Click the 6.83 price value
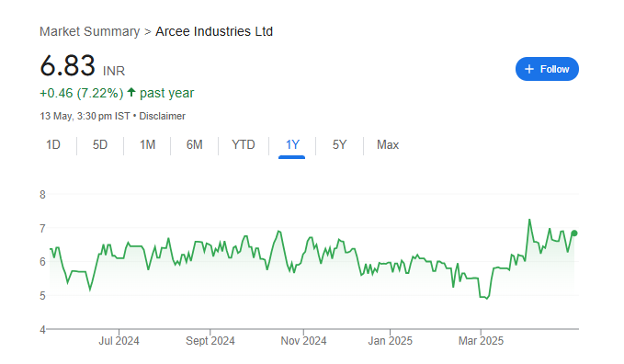Viewport: 624px width, 364px height. 67,65
